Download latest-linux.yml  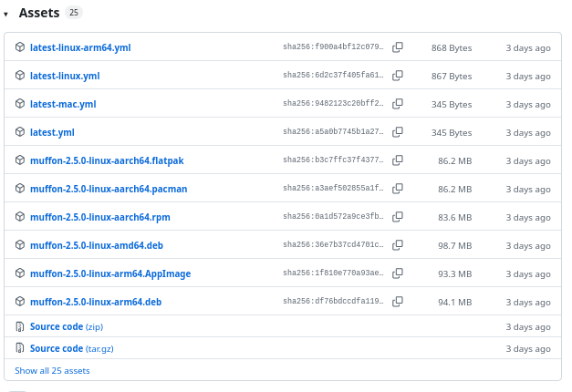click(x=65, y=76)
